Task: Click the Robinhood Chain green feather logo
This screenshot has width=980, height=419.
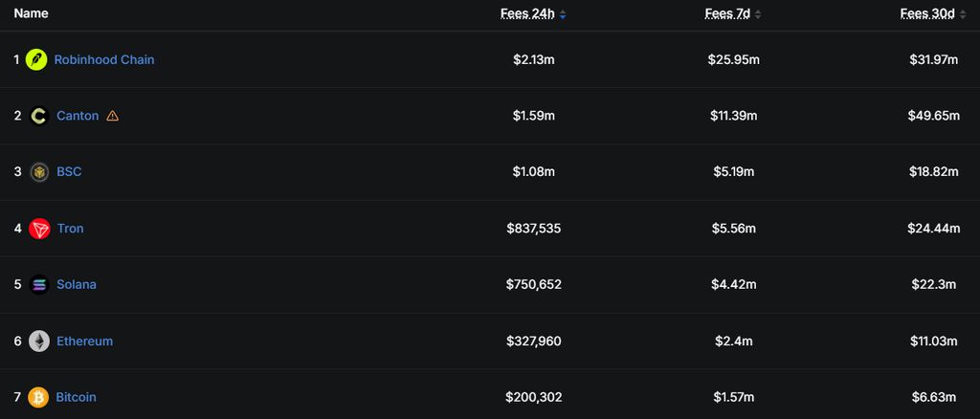Action: [36, 60]
